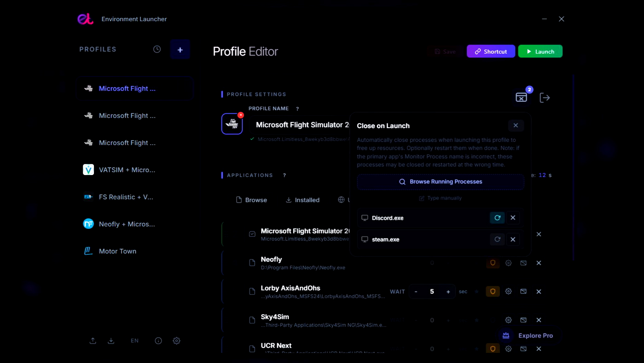Click window-mode icon for Sky4Sim

pos(523,320)
